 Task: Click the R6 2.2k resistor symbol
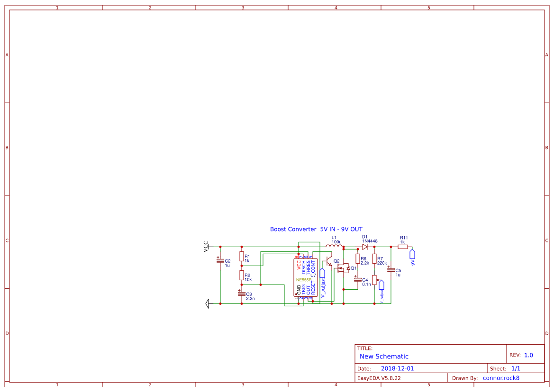tap(357, 259)
